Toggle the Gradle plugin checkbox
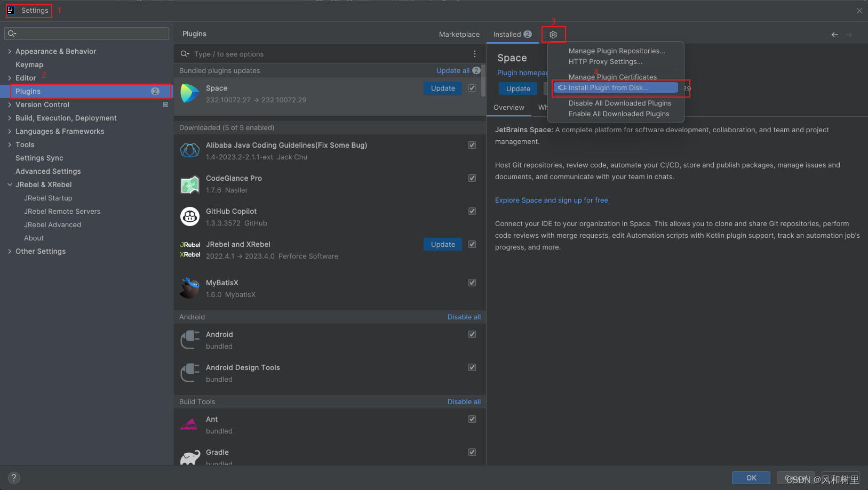Image resolution: width=868 pixels, height=490 pixels. point(472,452)
